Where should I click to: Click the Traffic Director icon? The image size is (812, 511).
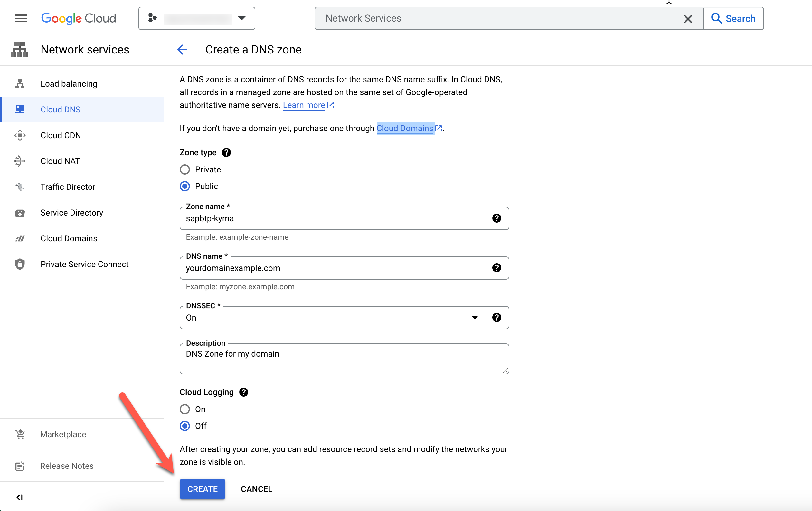[x=20, y=187]
